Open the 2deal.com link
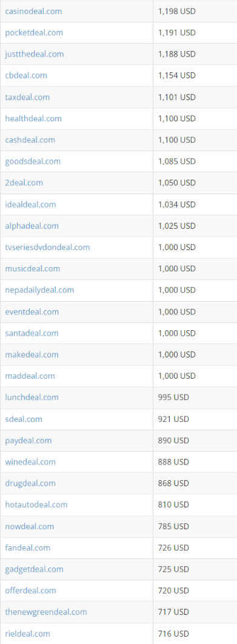The height and width of the screenshot is (644, 237). (x=24, y=182)
